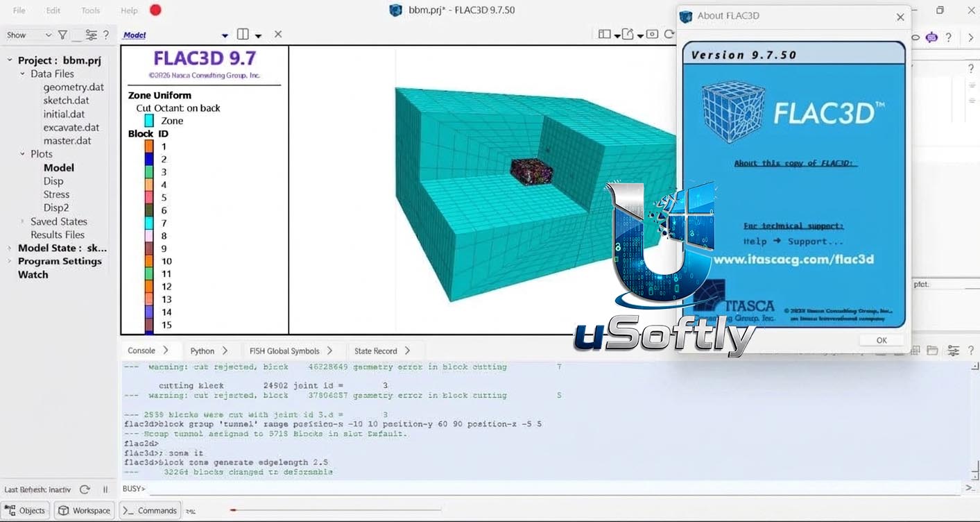The width and height of the screenshot is (980, 522).
Task: Click the console options sliders icon
Action: 954,351
